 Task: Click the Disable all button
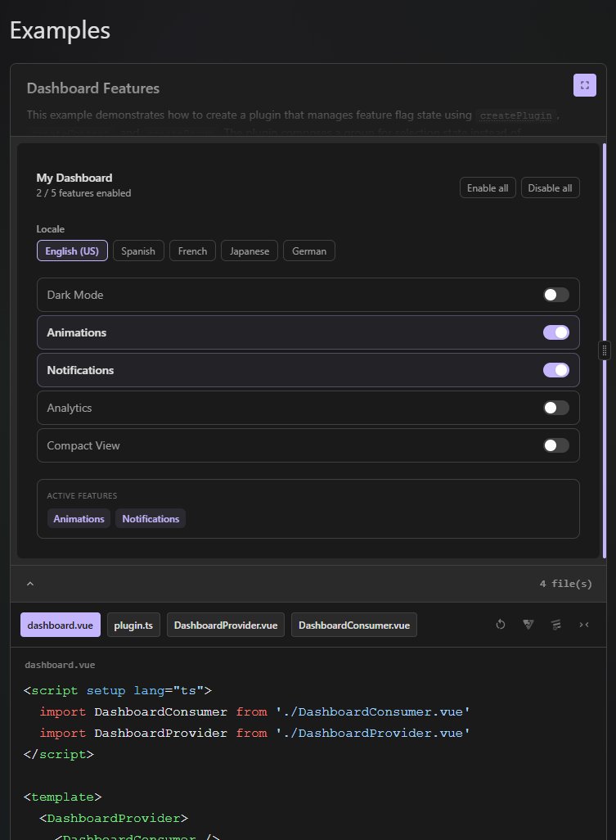(551, 187)
